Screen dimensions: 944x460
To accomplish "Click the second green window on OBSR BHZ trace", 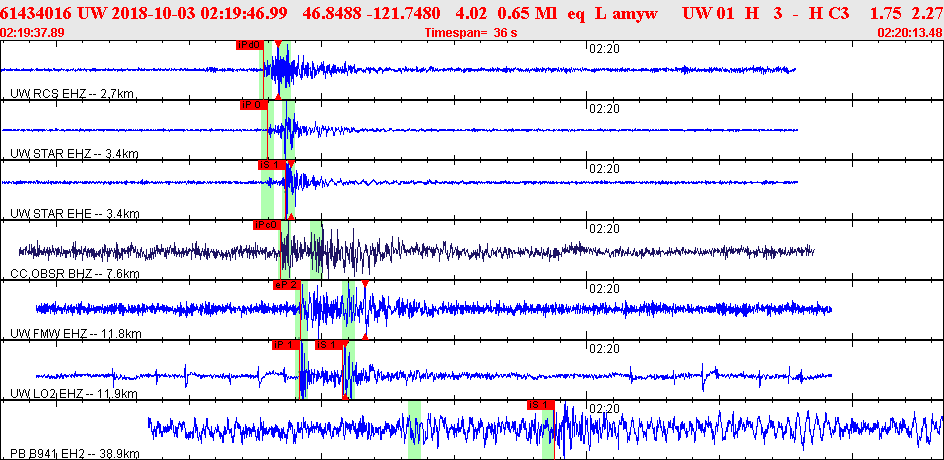I will pyautogui.click(x=316, y=250).
